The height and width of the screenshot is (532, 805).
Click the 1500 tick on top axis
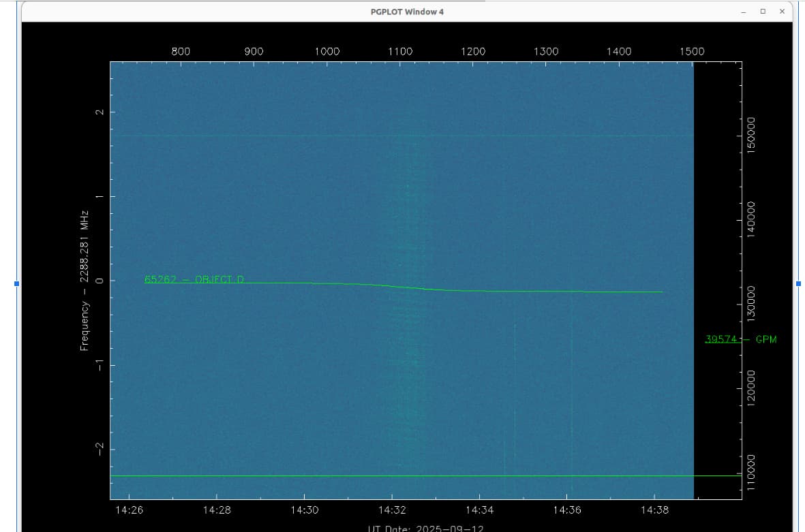point(692,51)
